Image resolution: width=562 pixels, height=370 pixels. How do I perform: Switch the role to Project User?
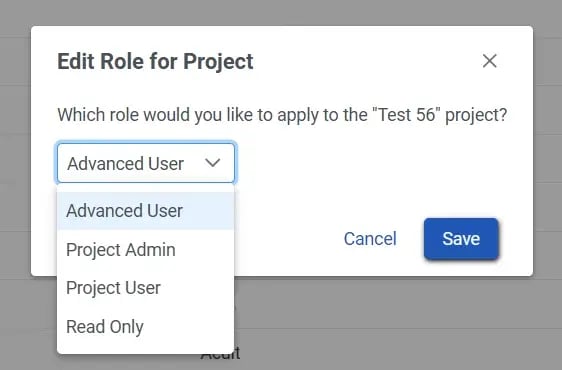tap(146, 288)
